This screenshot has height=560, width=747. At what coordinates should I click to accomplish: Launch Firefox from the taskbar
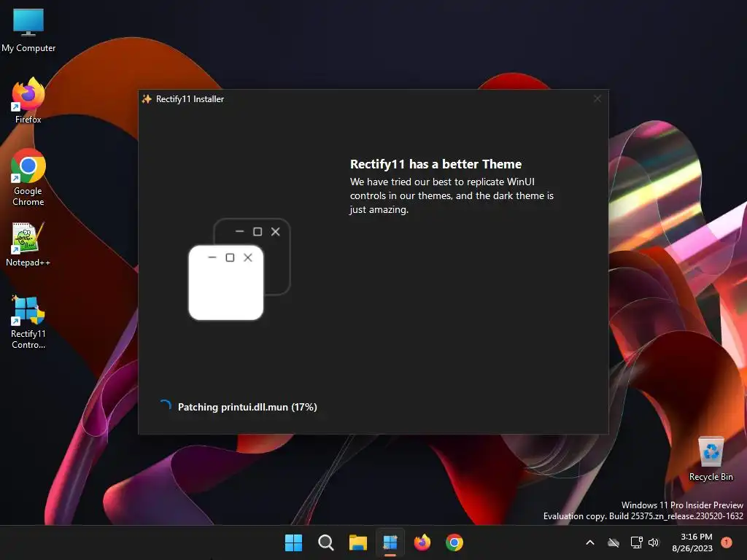(422, 542)
